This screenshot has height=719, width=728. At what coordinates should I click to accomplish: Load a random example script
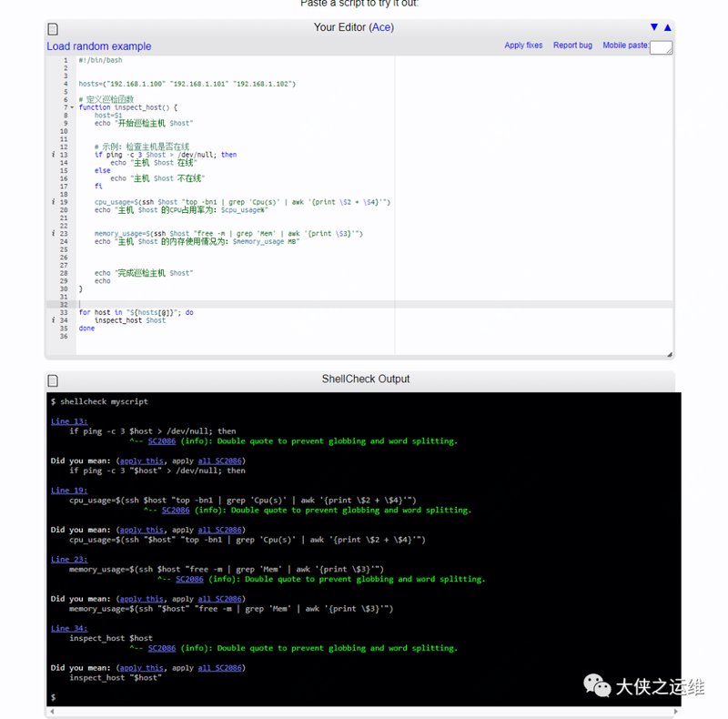click(x=99, y=46)
